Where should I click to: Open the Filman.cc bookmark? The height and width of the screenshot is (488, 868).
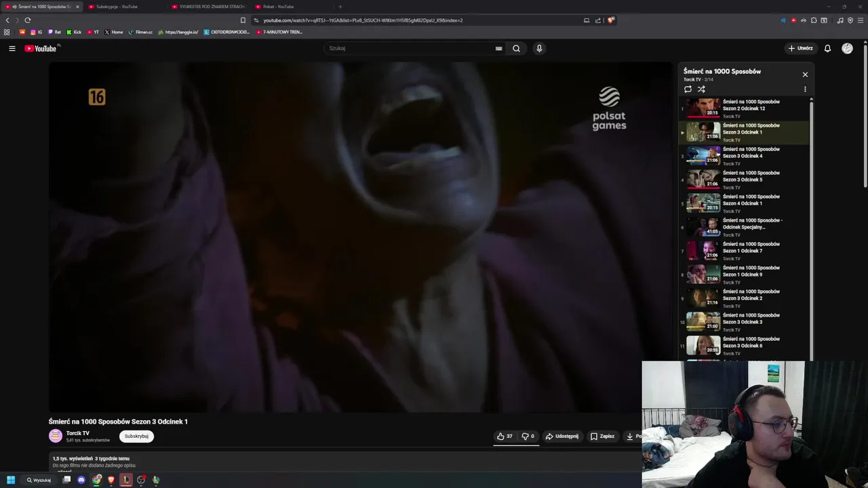(x=140, y=32)
